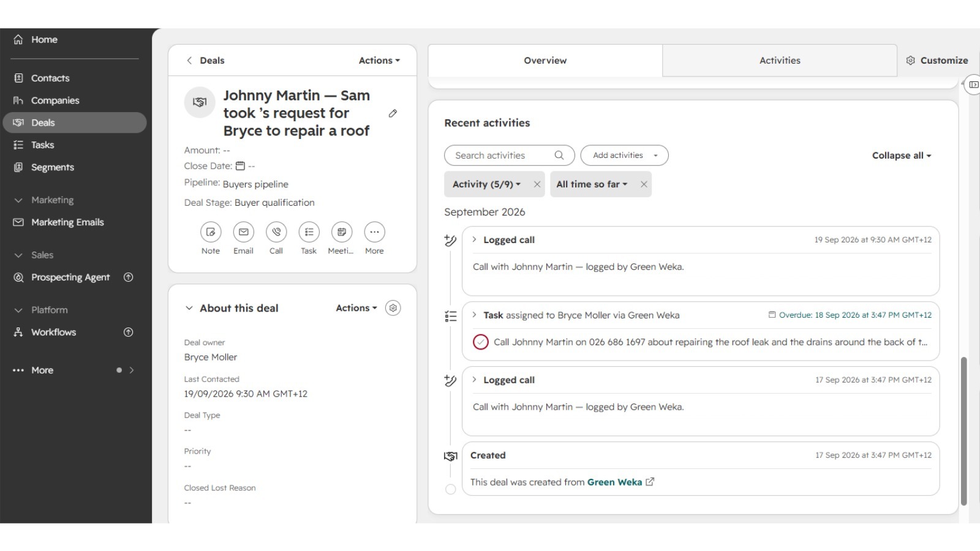Switch to the Activities tab
This screenshot has height=551, width=980.
(x=780, y=61)
